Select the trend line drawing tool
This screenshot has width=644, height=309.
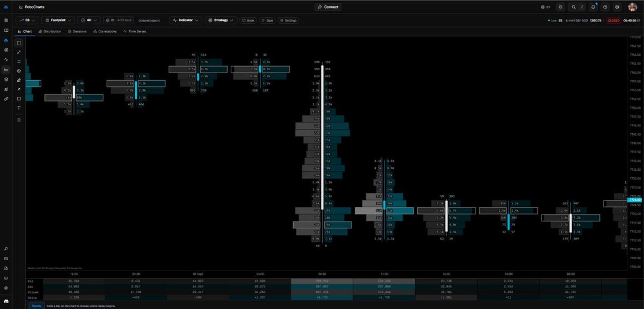click(19, 52)
